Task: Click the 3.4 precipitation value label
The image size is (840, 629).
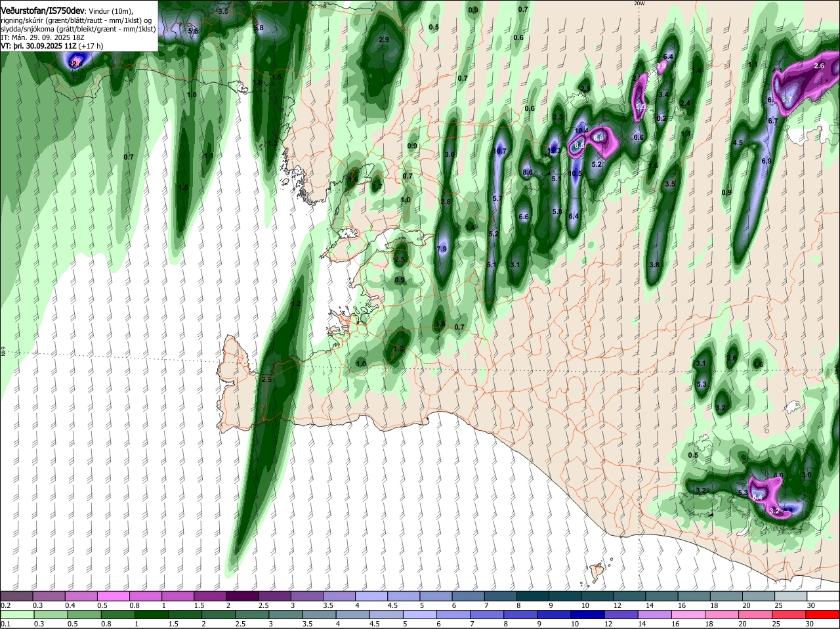Action: click(663, 95)
